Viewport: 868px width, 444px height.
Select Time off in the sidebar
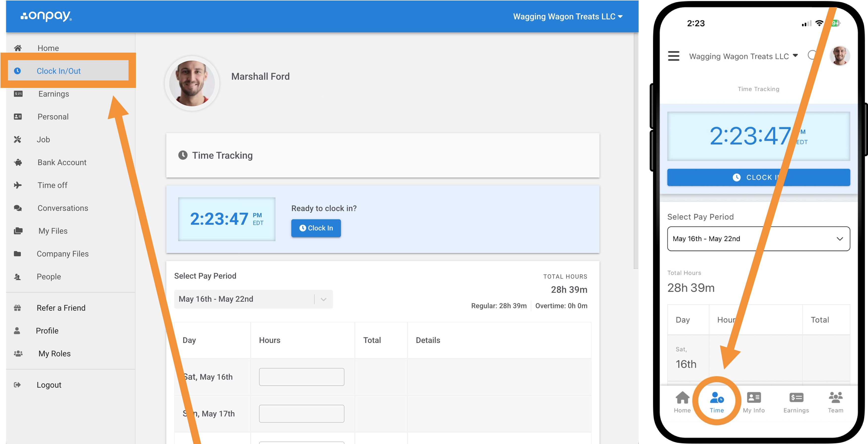coord(53,185)
